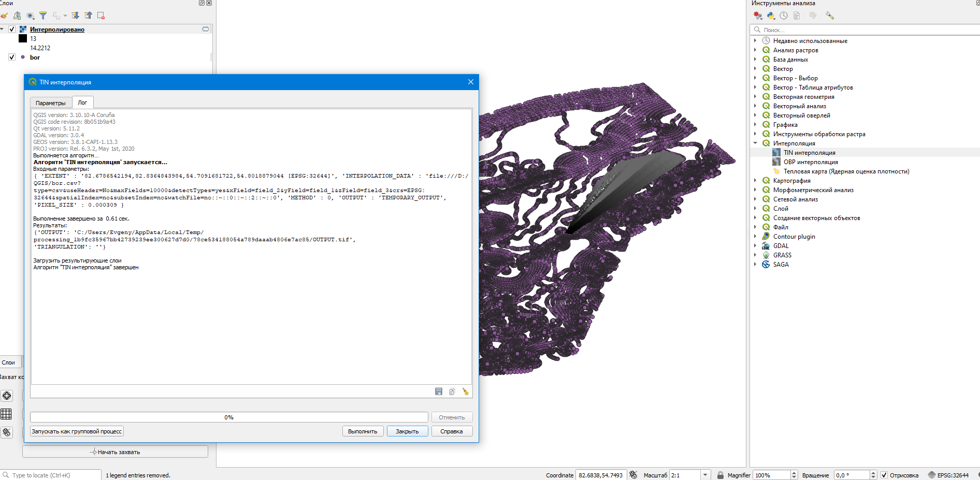Select the Слои panel tab
Image resolution: width=980 pixels, height=480 pixels.
(9, 362)
